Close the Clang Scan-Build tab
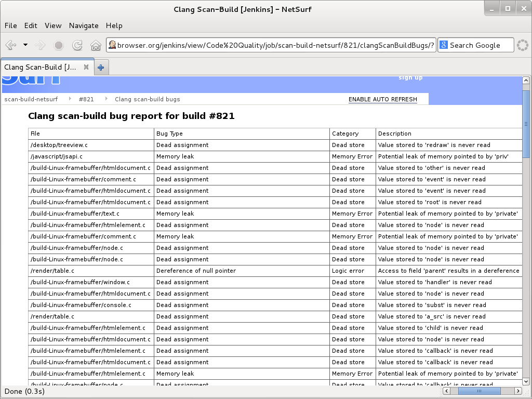The width and height of the screenshot is (532, 399). 86,67
